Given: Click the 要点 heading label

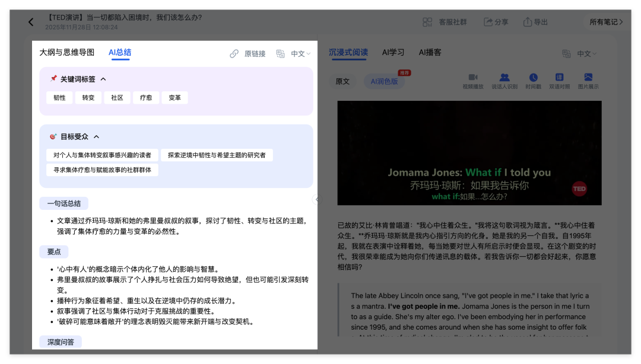Looking at the screenshot, I should 54,251.
